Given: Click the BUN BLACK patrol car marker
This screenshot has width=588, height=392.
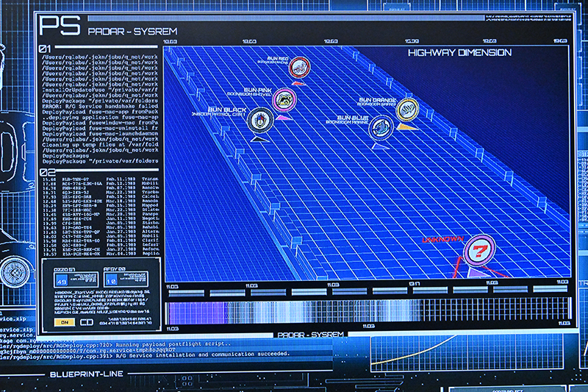Looking at the screenshot, I should [x=260, y=120].
